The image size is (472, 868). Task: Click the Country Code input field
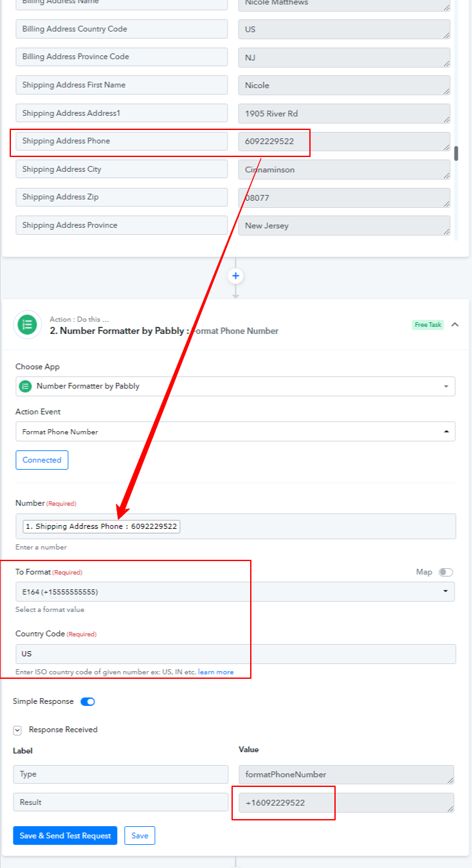click(x=235, y=654)
